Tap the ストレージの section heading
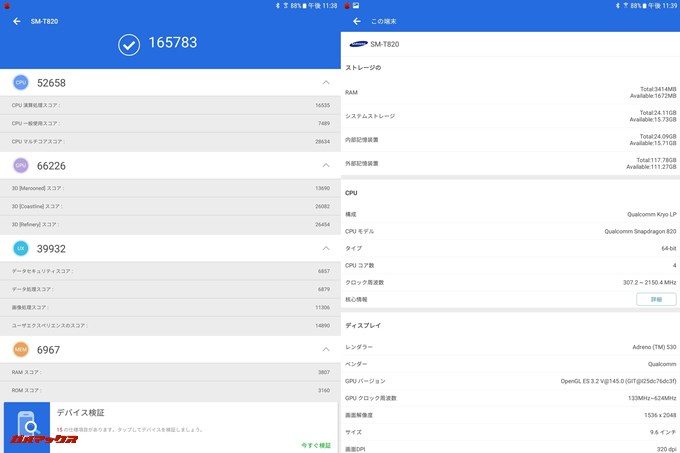 pos(363,68)
